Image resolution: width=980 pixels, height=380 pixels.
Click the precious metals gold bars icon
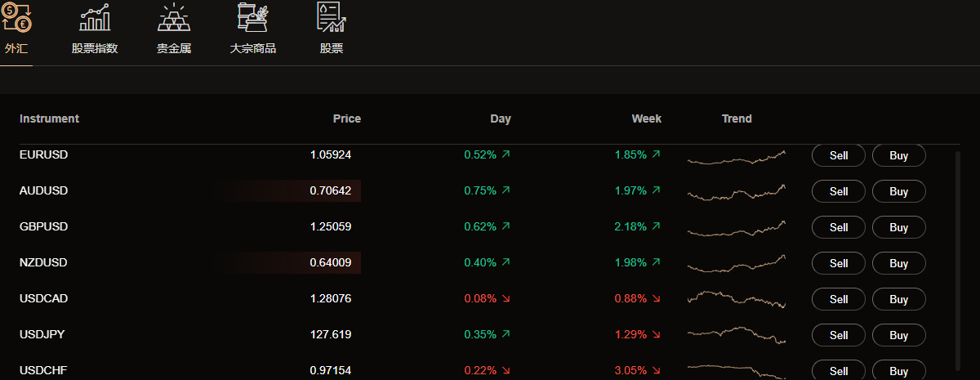tap(174, 17)
